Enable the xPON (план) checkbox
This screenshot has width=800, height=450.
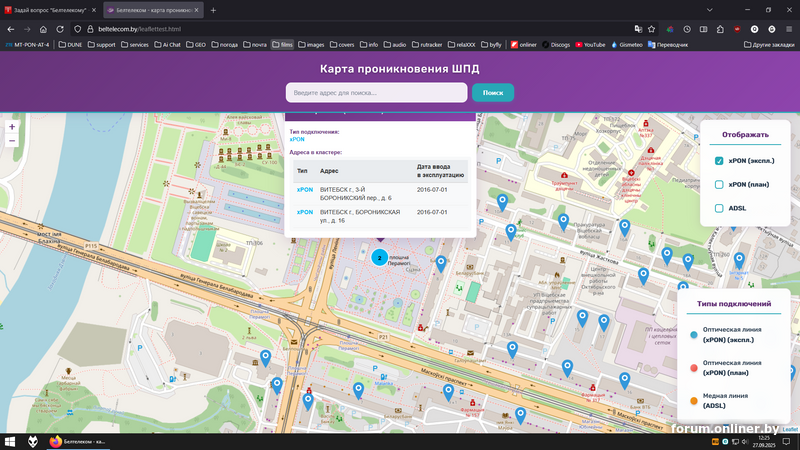tap(719, 185)
